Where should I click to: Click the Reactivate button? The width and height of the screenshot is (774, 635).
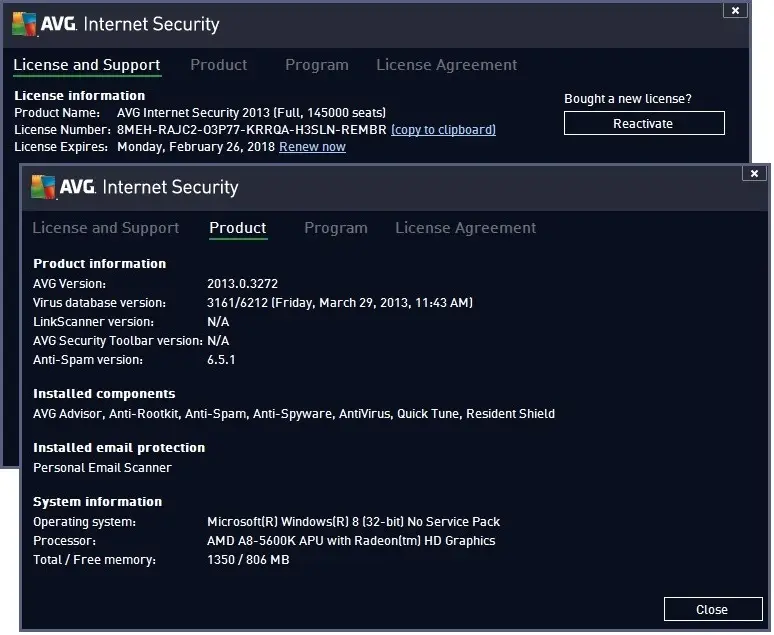pyautogui.click(x=644, y=123)
